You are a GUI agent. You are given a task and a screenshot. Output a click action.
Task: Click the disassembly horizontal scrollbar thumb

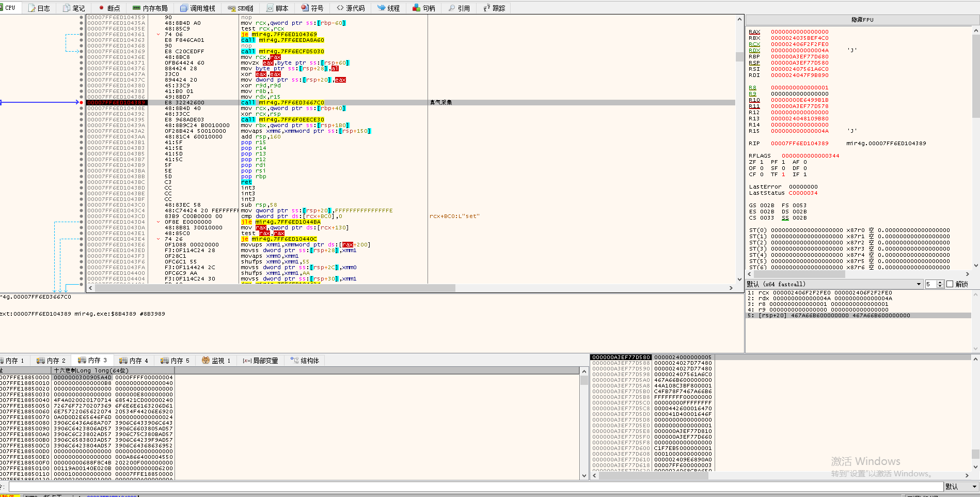(274, 288)
